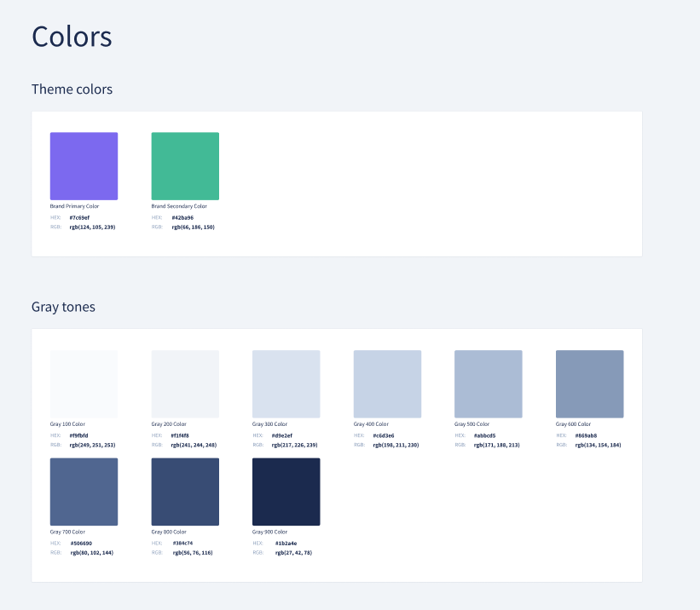Choose the Gray 500 color swatch
Image resolution: width=700 pixels, height=610 pixels.
pos(488,384)
